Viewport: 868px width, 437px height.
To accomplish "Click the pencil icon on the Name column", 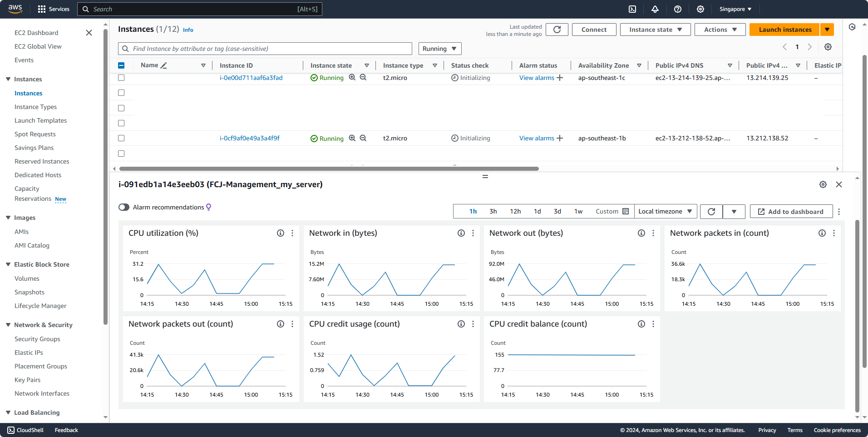I will pyautogui.click(x=164, y=65).
